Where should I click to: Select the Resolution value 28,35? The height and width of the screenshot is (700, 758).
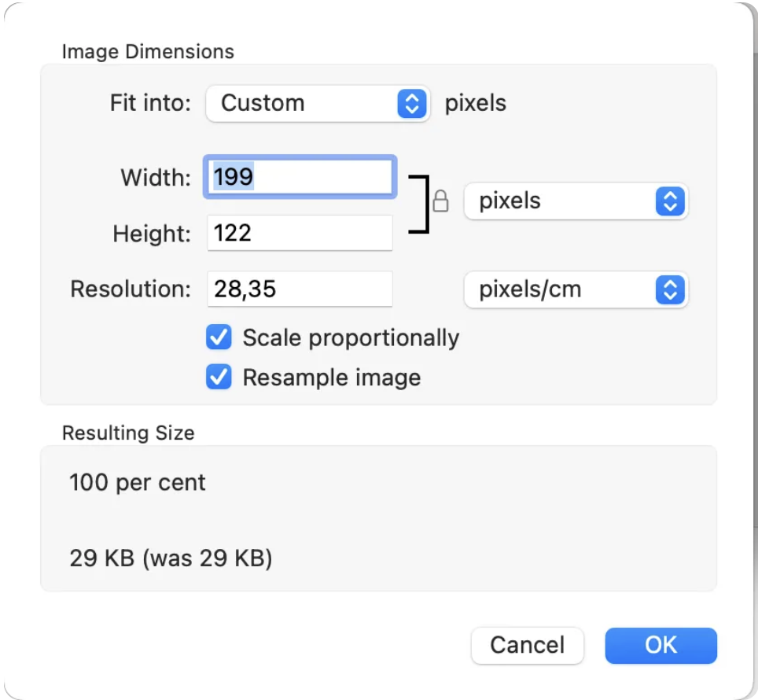tap(299, 289)
